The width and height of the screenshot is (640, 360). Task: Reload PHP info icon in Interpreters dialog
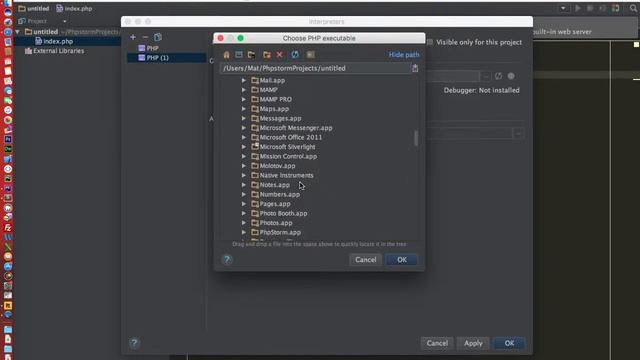pyautogui.click(x=498, y=76)
